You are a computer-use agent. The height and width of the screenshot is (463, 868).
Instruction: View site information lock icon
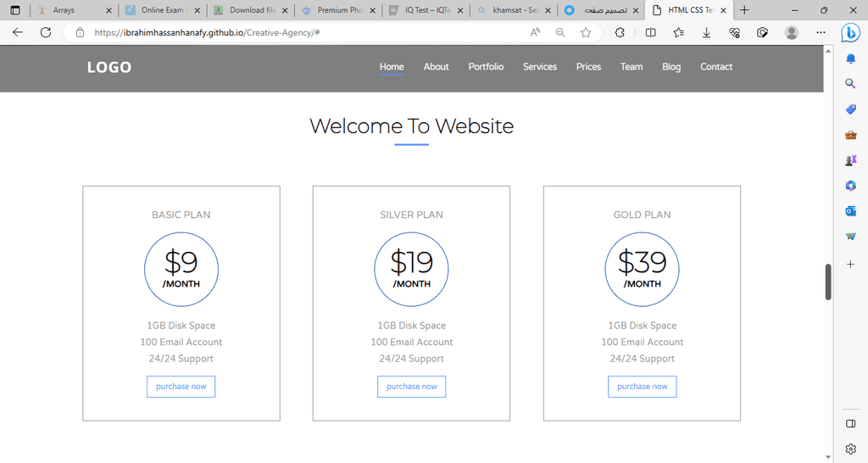pos(81,33)
